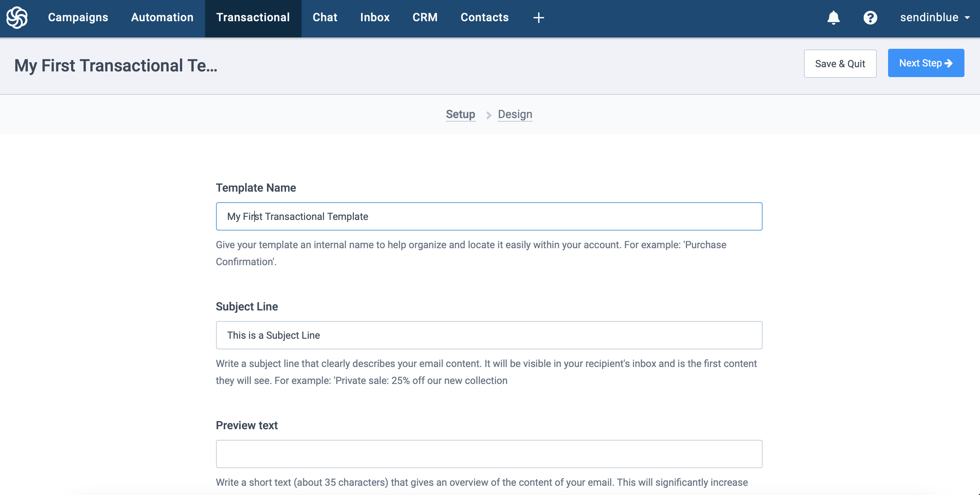The height and width of the screenshot is (495, 980).
Task: Open the notifications bell
Action: coord(833,18)
